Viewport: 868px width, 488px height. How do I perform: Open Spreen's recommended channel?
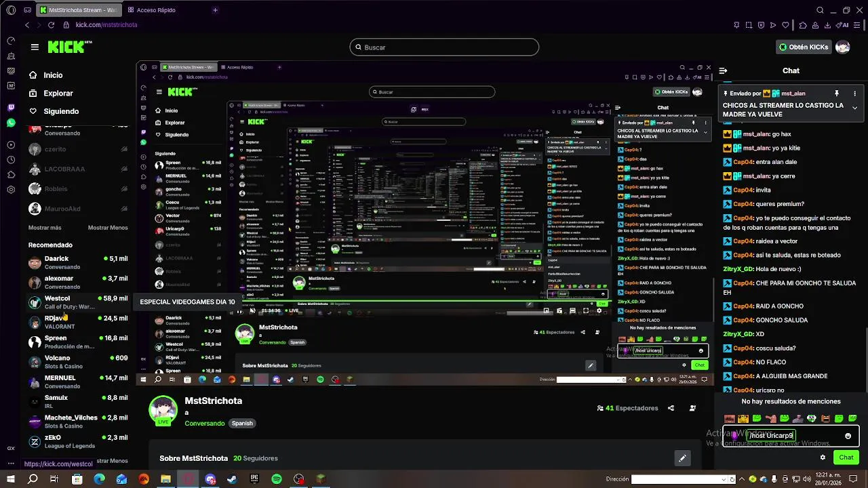78,342
